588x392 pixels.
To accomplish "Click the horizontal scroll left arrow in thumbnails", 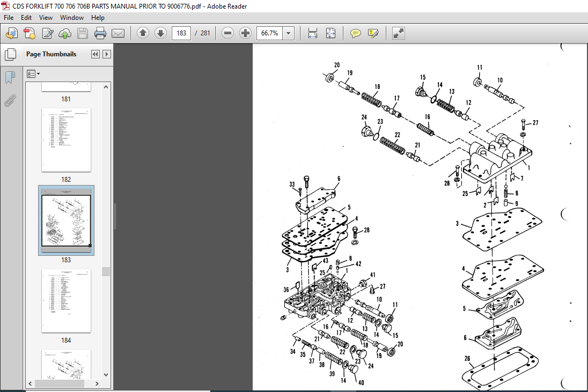I will coord(30,384).
